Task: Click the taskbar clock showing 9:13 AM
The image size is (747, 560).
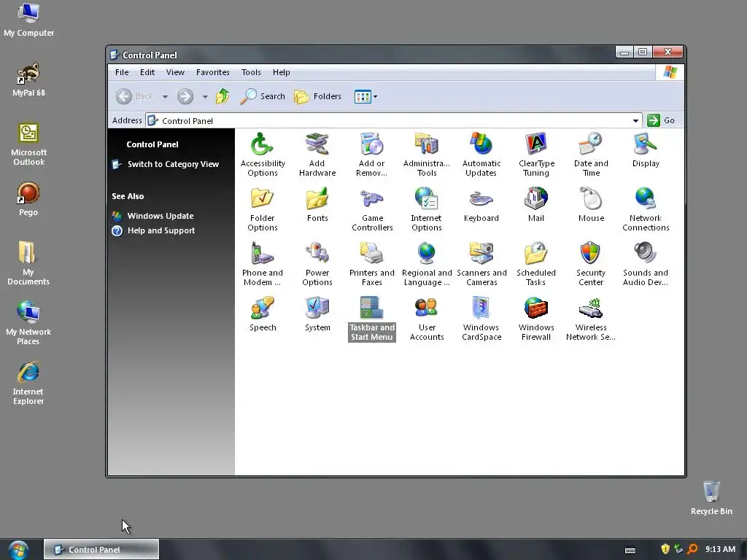Action: click(x=720, y=550)
